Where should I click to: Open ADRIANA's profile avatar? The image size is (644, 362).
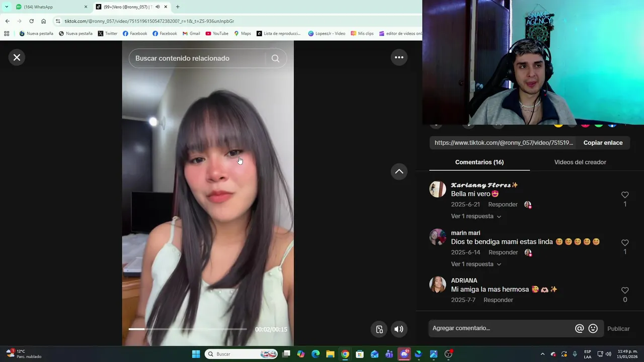438,285
